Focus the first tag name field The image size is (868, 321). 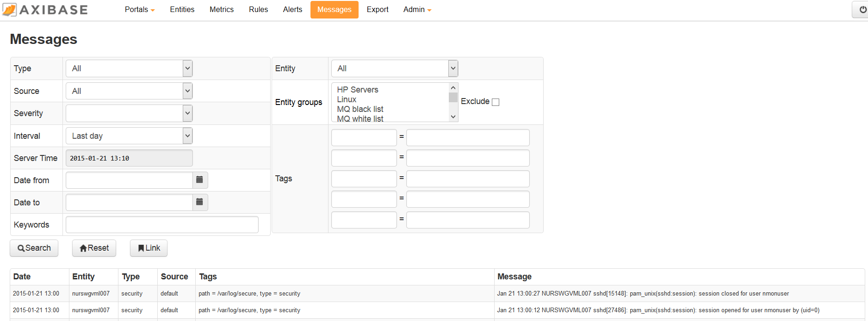coord(364,137)
